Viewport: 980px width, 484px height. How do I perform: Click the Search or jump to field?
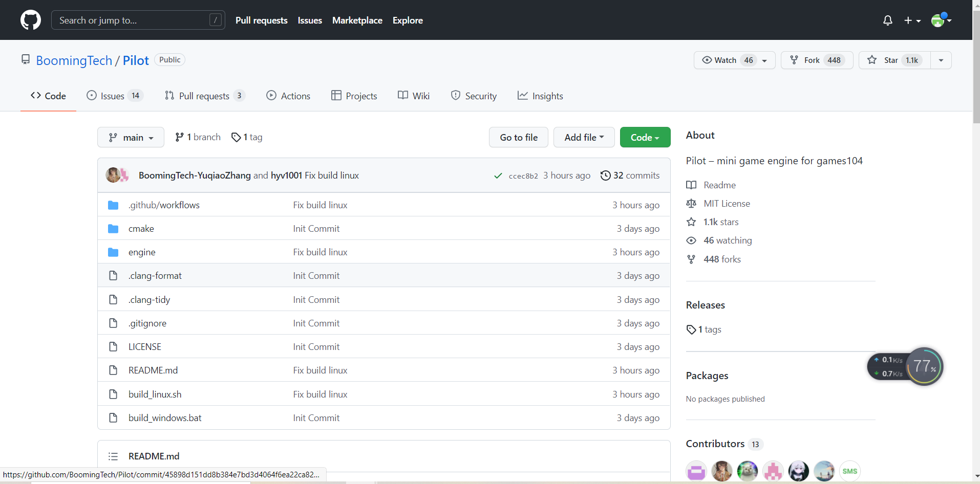(x=138, y=20)
